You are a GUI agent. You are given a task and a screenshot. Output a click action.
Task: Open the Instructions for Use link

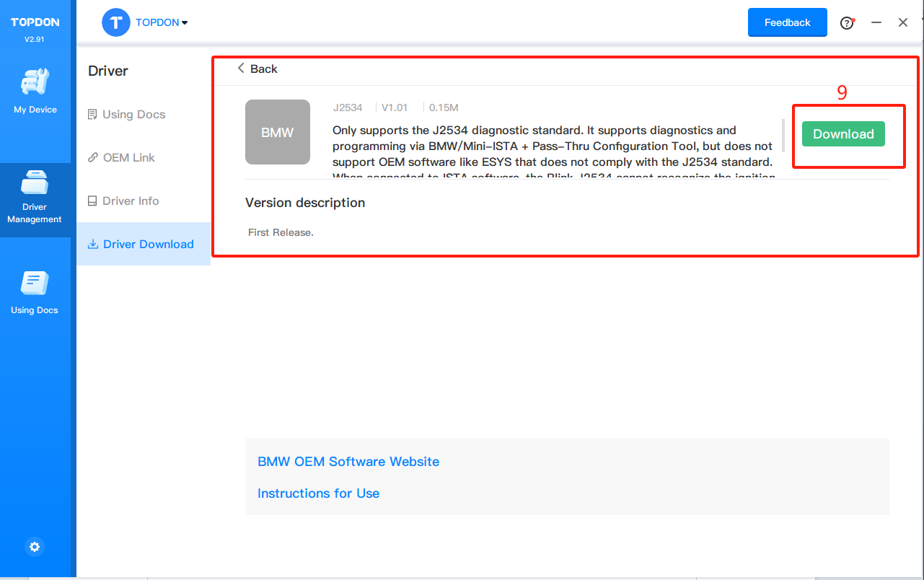point(318,493)
